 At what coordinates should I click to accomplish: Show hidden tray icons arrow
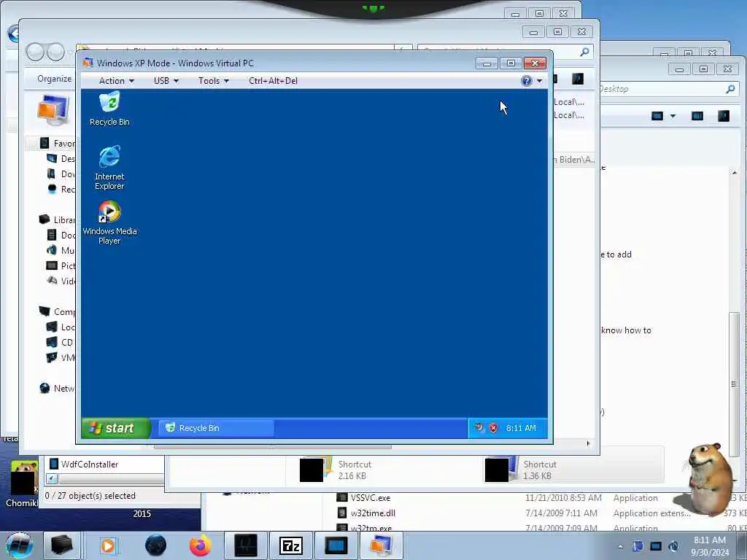click(620, 546)
